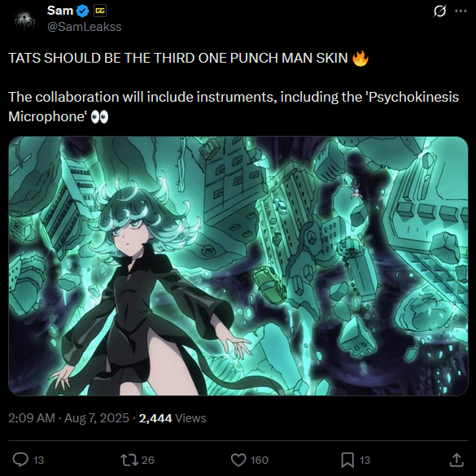Viewport: 476px width, 476px height.
Task: Click the eyes emoji after Microphone
Action: 99,117
